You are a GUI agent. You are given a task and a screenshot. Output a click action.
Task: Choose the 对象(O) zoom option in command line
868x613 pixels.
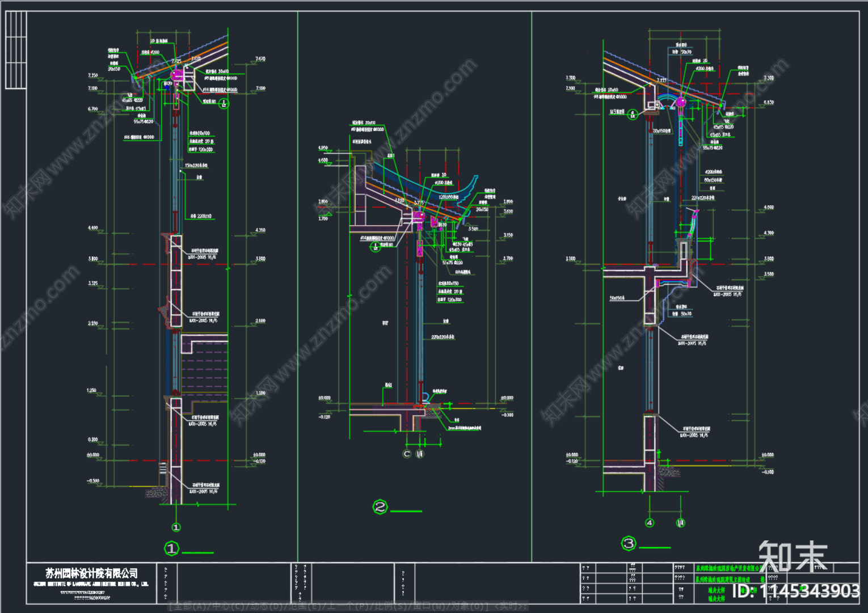click(x=466, y=606)
